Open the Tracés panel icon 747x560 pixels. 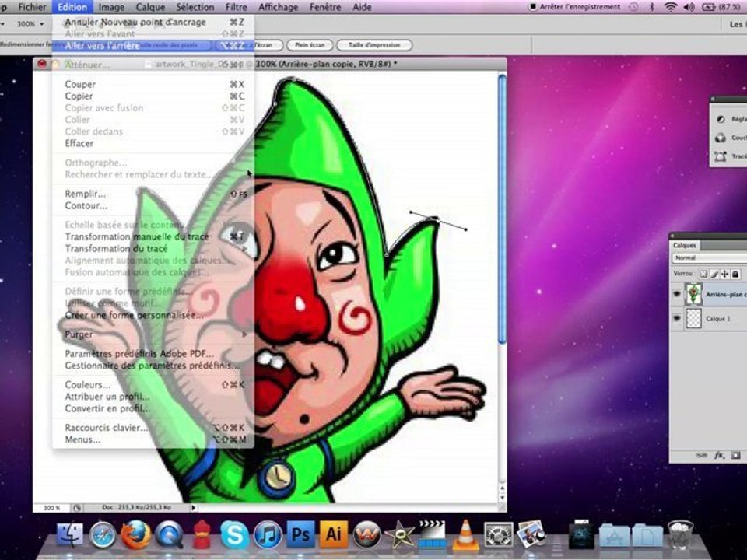tap(721, 156)
